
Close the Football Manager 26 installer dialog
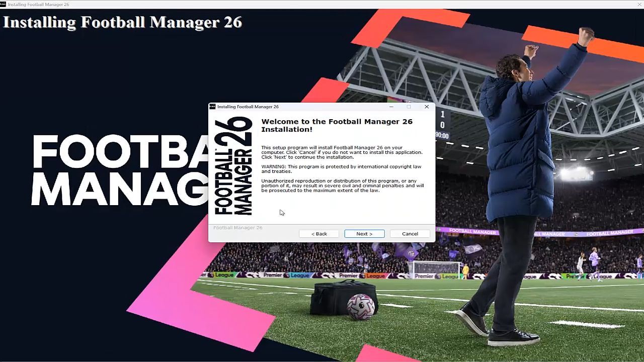[427, 107]
